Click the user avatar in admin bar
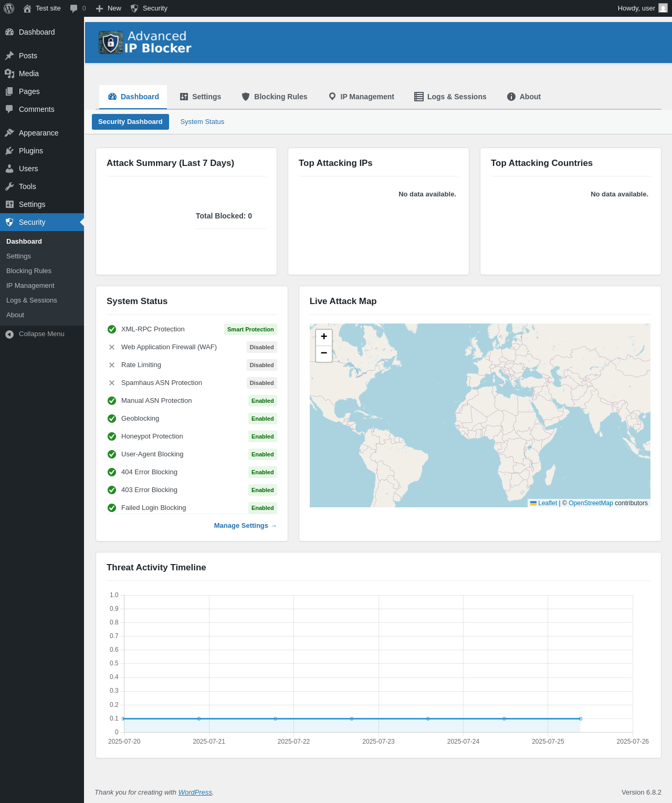Viewport: 672px width, 803px height. (x=663, y=8)
